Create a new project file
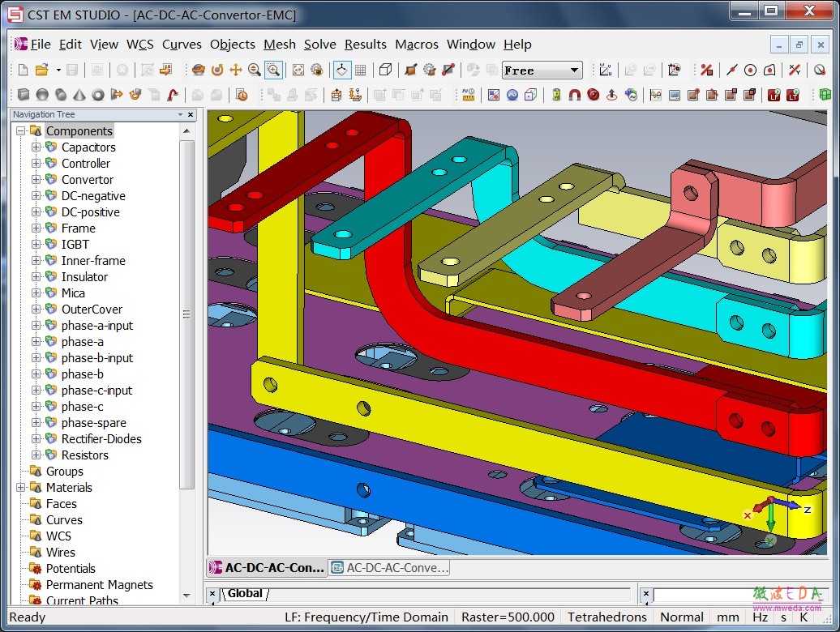The width and height of the screenshot is (840, 632). [x=23, y=70]
